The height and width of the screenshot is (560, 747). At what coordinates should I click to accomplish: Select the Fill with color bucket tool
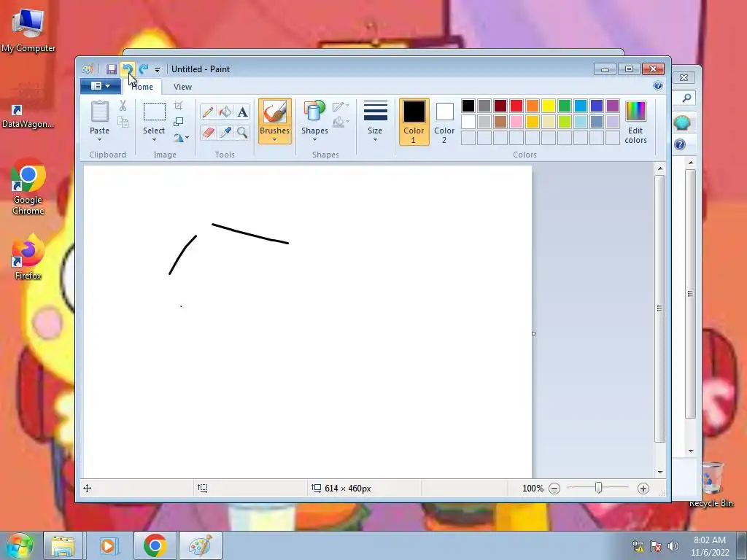pos(225,112)
